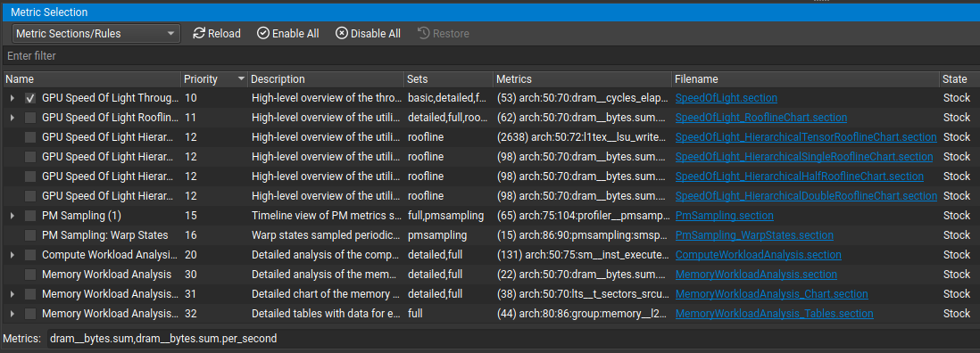Check the Memory Workload Analysis priority 32 checkbox
The height and width of the screenshot is (353, 980).
(x=30, y=314)
